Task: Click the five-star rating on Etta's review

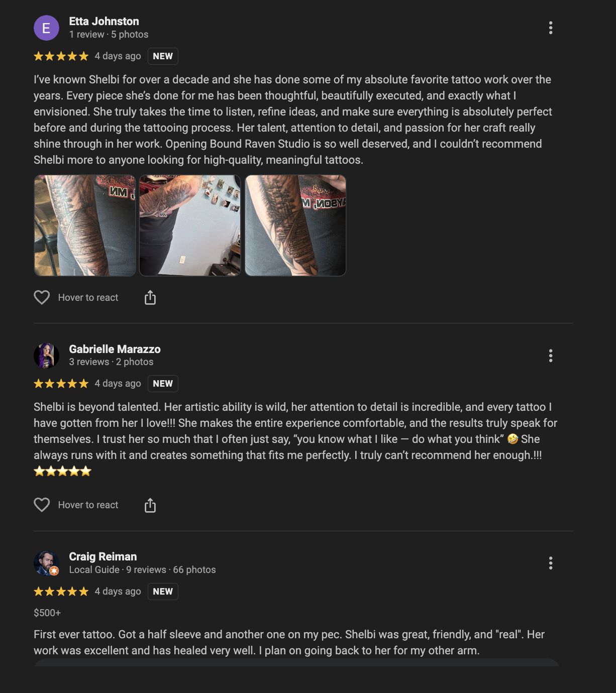Action: 61,56
